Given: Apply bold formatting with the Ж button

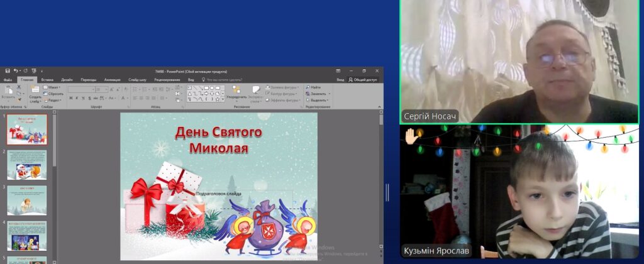Looking at the screenshot, I should pyautogui.click(x=71, y=98).
